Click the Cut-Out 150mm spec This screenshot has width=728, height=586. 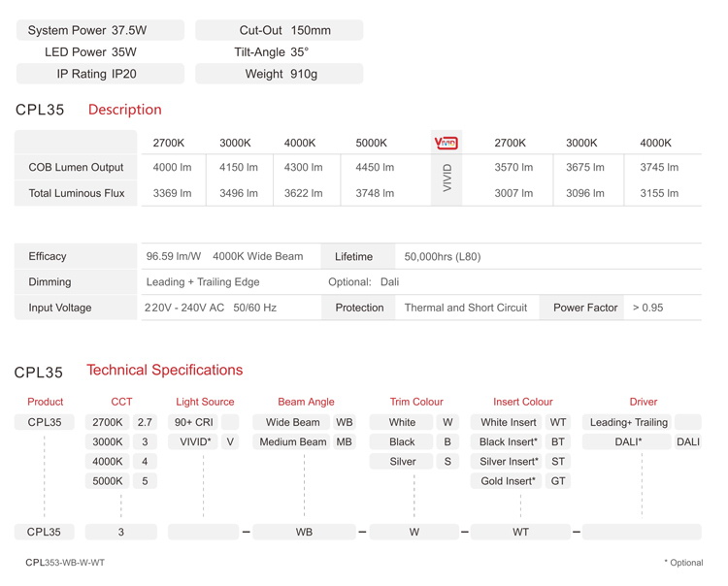pyautogui.click(x=279, y=30)
